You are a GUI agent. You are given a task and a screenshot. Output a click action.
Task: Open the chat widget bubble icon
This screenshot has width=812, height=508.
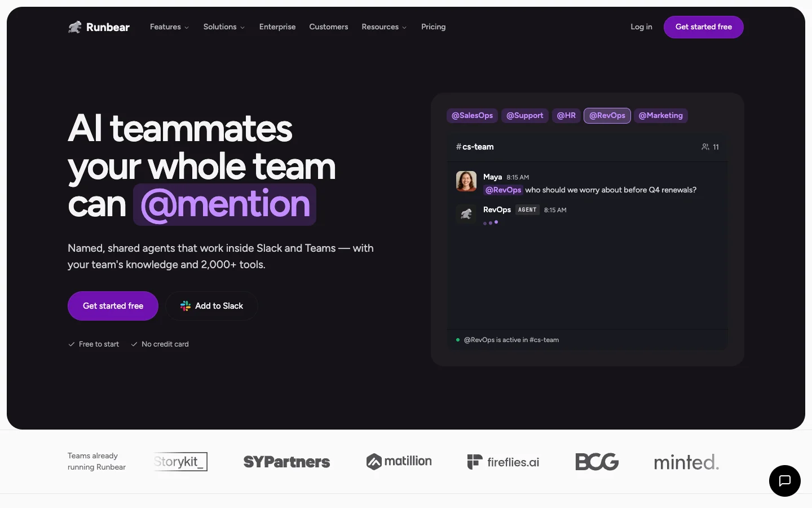pos(785,481)
